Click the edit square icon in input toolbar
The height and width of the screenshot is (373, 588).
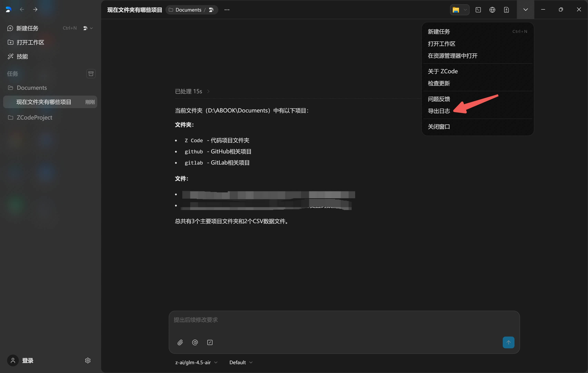210,342
